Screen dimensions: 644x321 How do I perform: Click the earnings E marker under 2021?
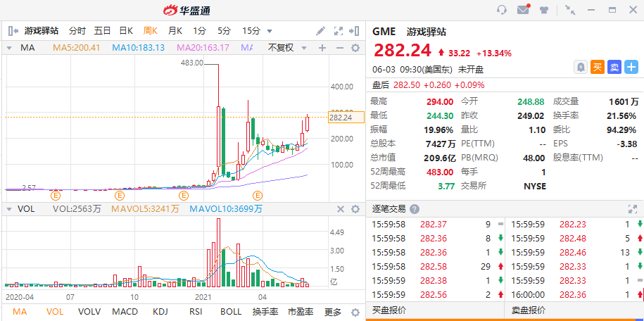coord(183,195)
